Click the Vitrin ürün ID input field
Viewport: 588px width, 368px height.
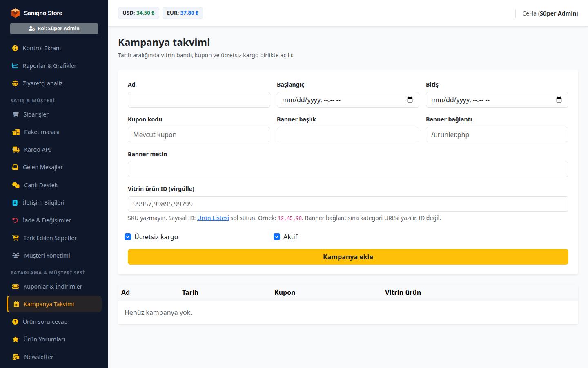click(348, 204)
